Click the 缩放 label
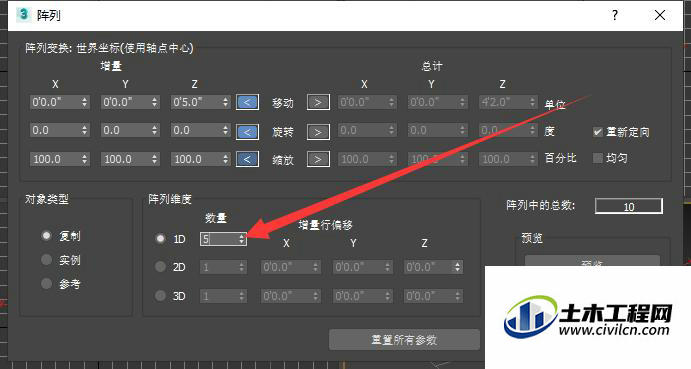691x369 pixels. [283, 160]
